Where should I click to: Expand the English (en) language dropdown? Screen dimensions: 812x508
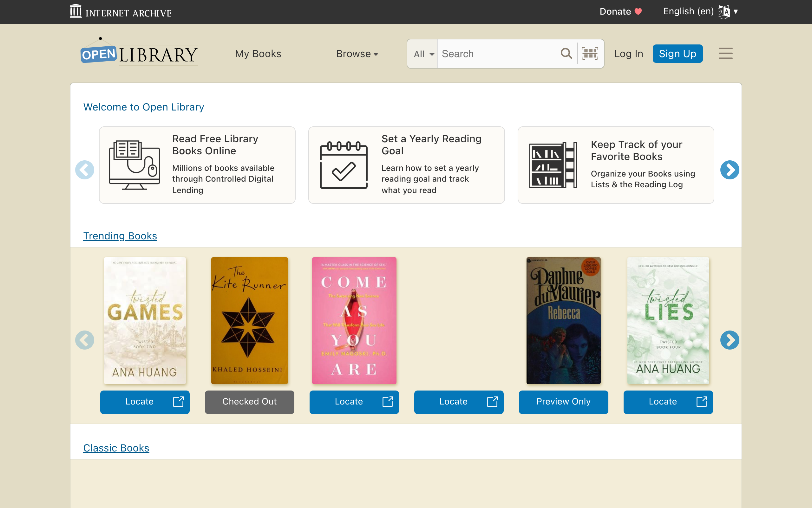(701, 12)
